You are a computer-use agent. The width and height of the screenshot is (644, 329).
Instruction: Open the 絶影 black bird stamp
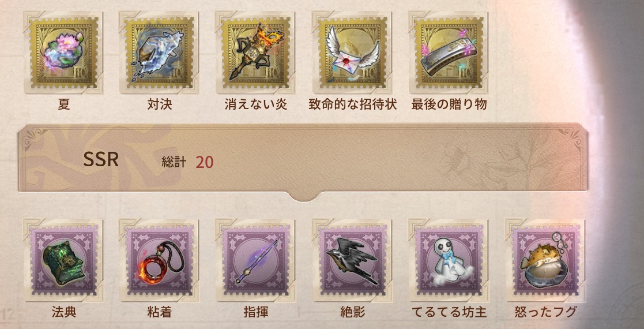coord(352,260)
